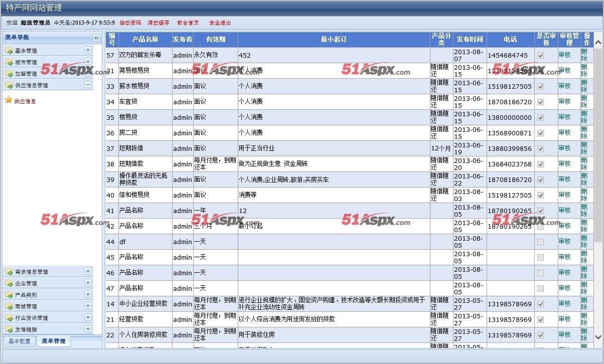Click 清空缓存 in the top bar
Screen dimensions: 604x364
[x=159, y=23]
